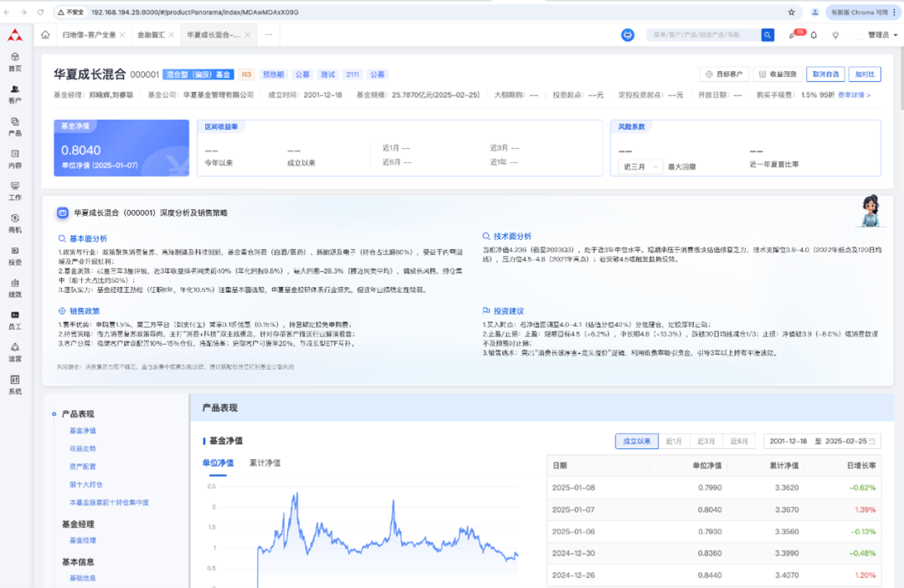Select the 累计净值 chart tab
This screenshot has width=904, height=588.
pos(265,463)
